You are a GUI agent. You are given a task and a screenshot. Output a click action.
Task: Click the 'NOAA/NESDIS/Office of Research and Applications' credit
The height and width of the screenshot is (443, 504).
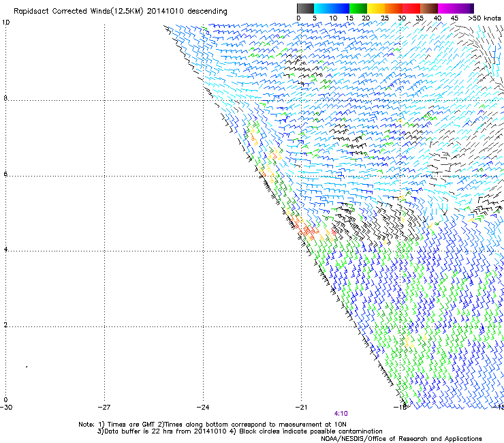coord(401,439)
